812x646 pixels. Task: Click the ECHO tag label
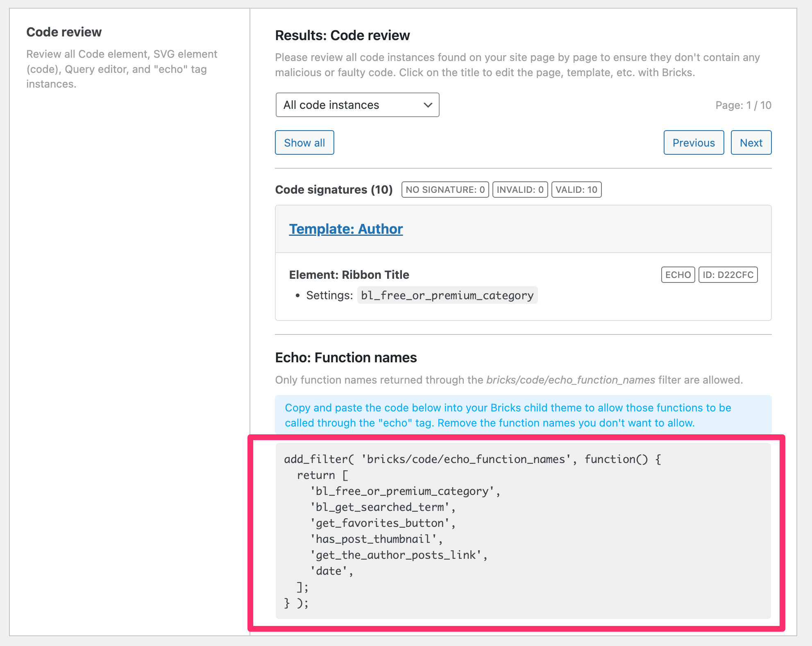pos(678,275)
